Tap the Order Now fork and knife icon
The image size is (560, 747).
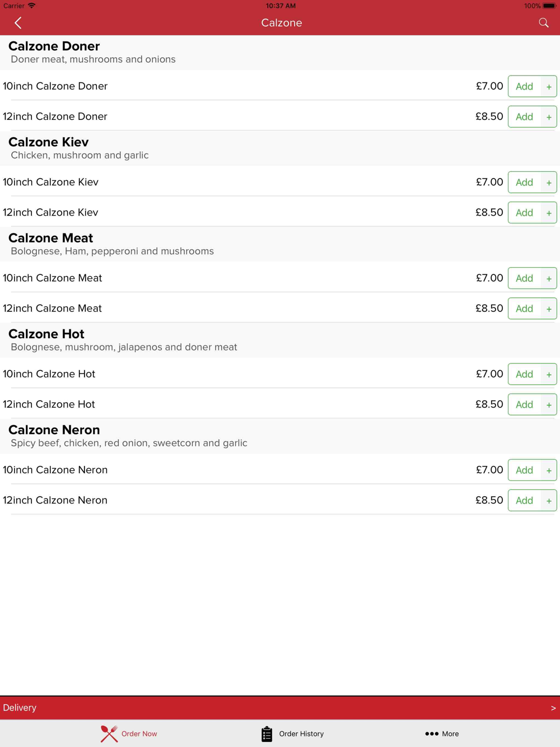109,734
